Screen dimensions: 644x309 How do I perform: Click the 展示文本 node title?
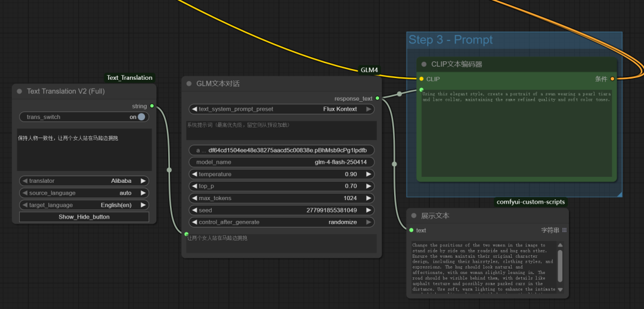click(x=435, y=216)
